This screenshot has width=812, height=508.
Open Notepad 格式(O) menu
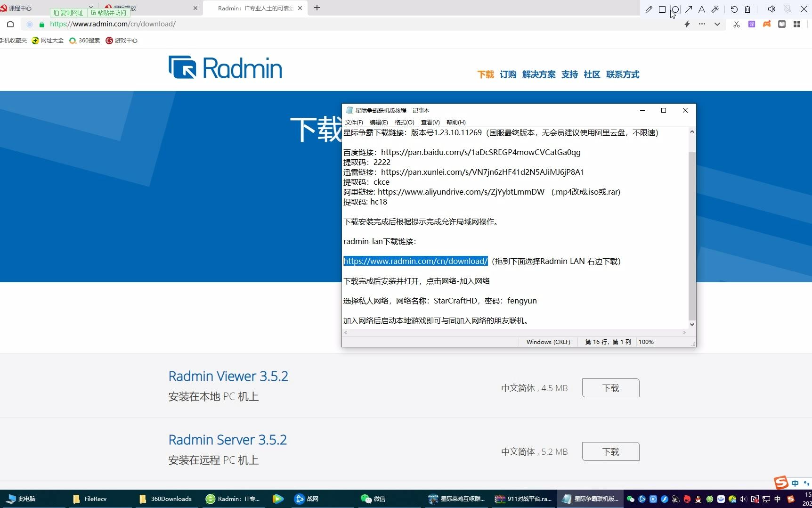[404, 123]
